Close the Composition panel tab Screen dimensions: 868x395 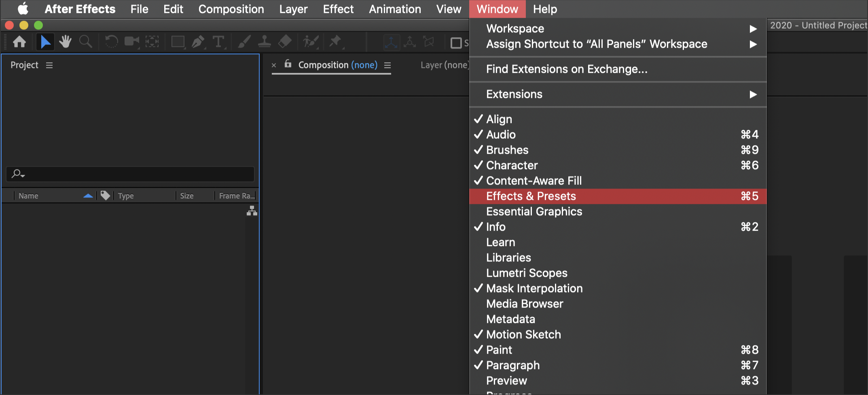tap(274, 65)
